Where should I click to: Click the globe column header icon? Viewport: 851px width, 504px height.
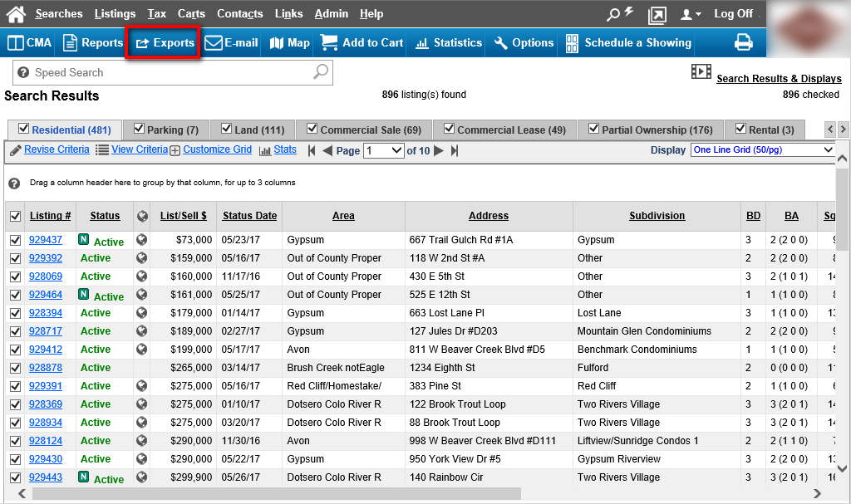point(142,216)
